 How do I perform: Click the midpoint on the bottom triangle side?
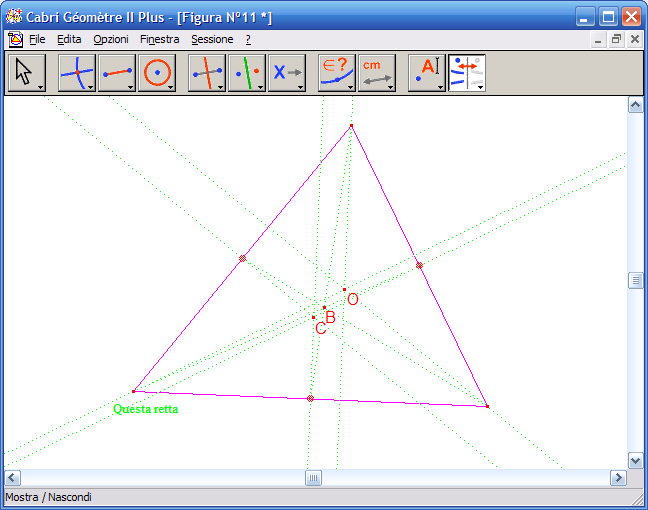[x=310, y=398]
